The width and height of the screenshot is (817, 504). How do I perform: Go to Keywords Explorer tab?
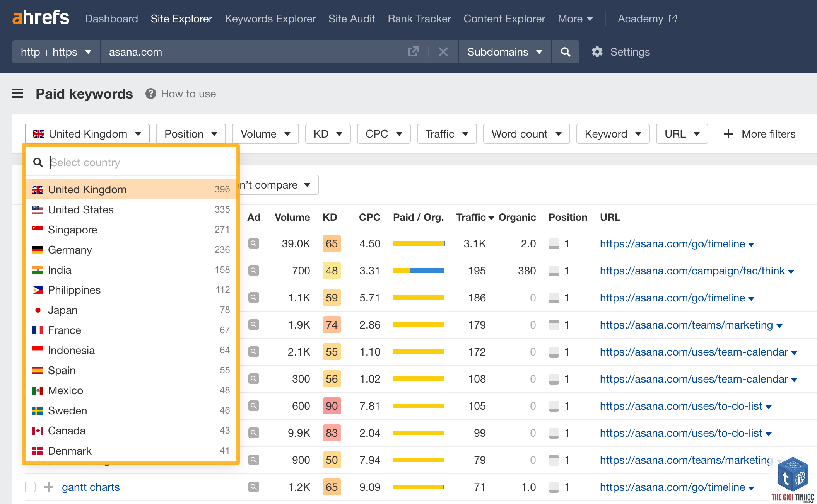click(x=270, y=19)
